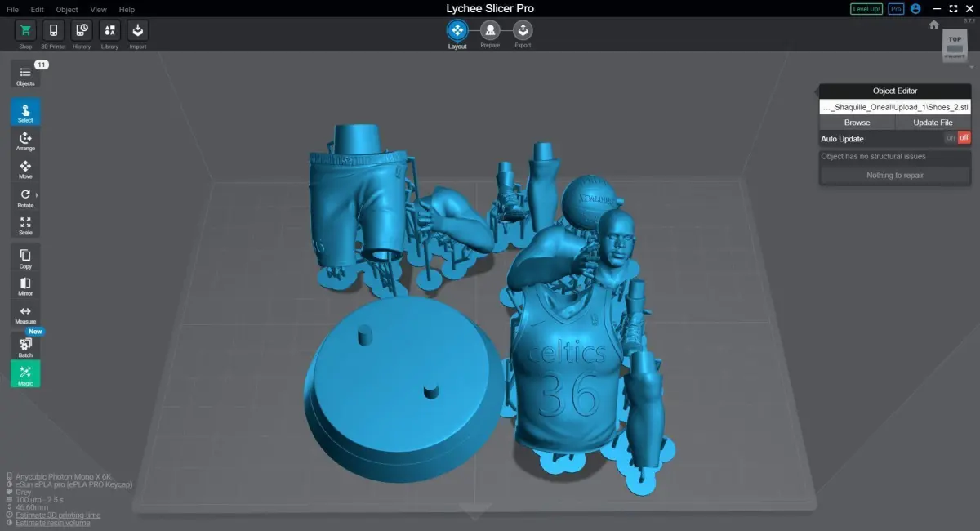The height and width of the screenshot is (531, 980).
Task: Choose the Scale tool
Action: [x=25, y=225]
